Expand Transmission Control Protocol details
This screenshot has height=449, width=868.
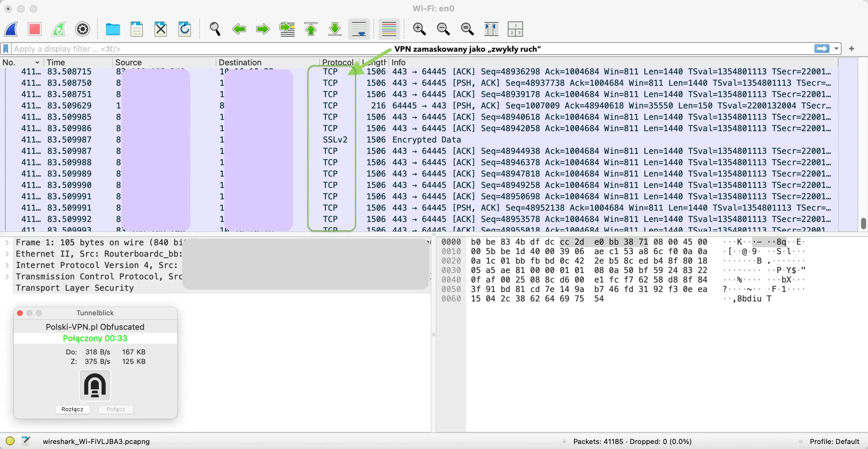[7, 277]
